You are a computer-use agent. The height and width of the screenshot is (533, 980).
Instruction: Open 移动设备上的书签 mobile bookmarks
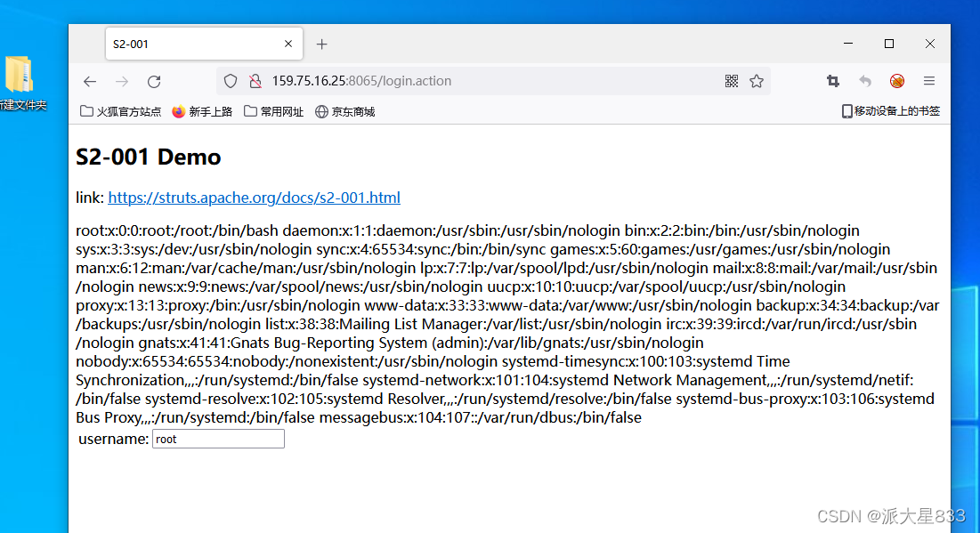(x=891, y=111)
